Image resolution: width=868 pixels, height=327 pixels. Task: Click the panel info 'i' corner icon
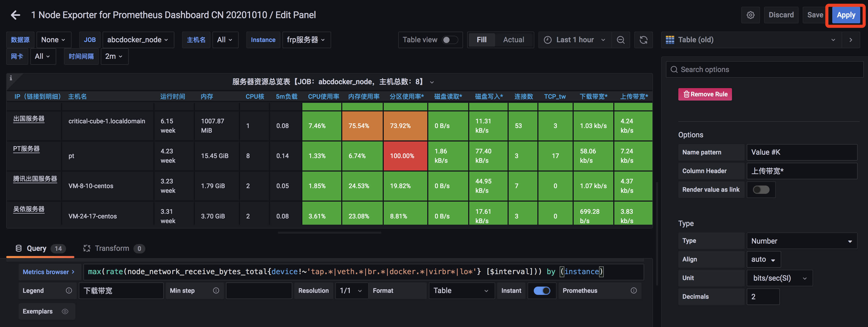pos(11,78)
